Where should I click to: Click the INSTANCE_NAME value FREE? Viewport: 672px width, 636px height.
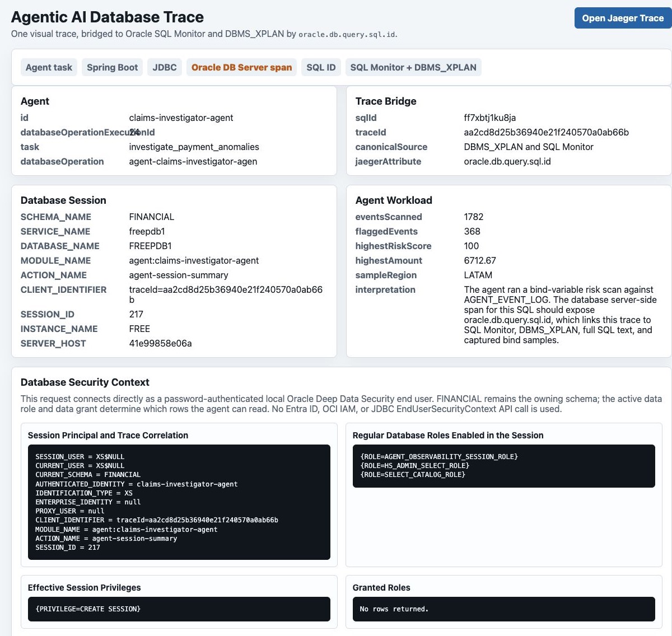point(139,329)
